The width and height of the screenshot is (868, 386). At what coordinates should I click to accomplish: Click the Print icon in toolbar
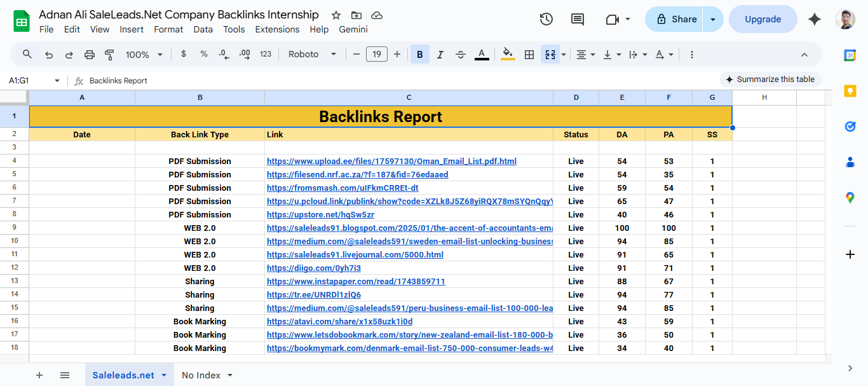pos(89,55)
